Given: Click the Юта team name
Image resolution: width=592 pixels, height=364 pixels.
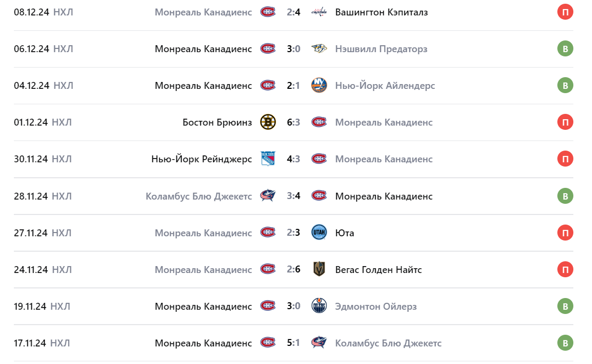Looking at the screenshot, I should (x=345, y=233).
